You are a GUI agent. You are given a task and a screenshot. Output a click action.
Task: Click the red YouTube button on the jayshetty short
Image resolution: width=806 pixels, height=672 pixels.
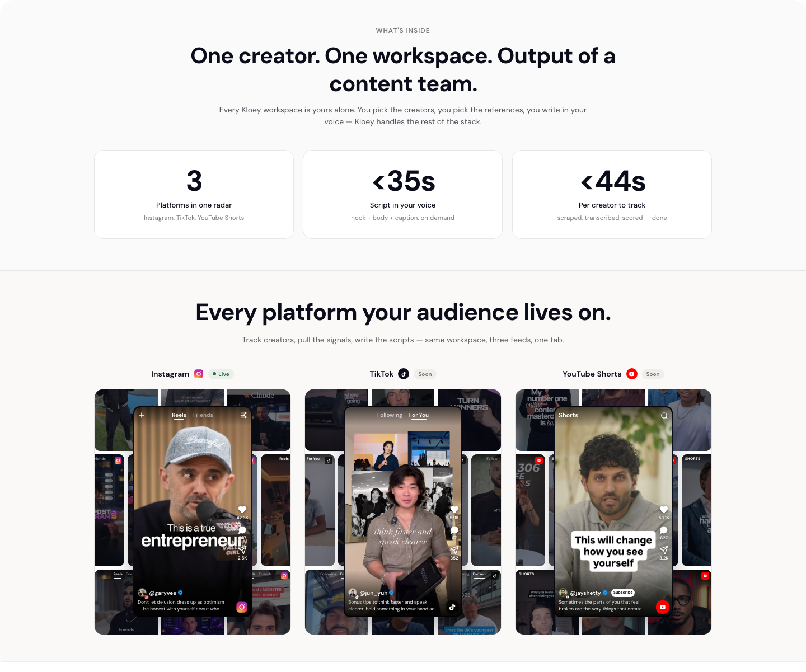663,607
